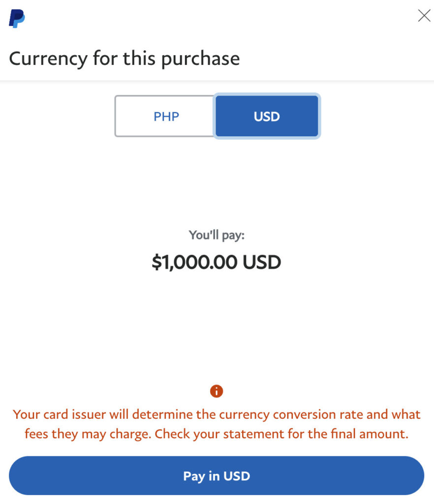The height and width of the screenshot is (504, 434).
Task: Pick US dollar in the currency toggle
Action: (x=267, y=116)
